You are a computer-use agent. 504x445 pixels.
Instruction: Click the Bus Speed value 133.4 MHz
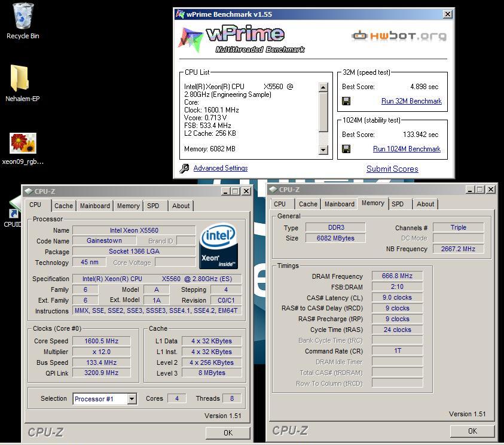point(101,362)
